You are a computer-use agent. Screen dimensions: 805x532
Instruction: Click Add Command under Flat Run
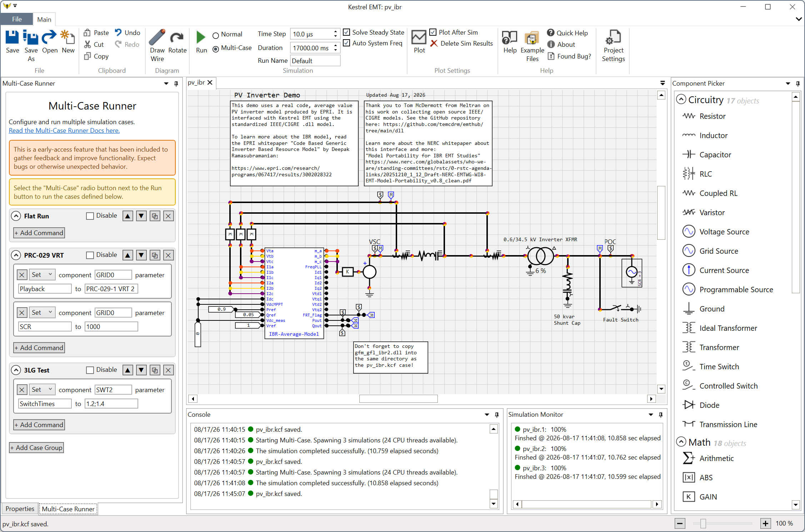[39, 233]
